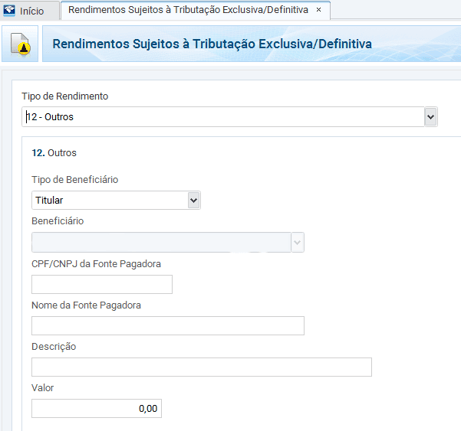Click the Receita Federal icon on Início tab
This screenshot has width=461, height=431.
[9, 11]
